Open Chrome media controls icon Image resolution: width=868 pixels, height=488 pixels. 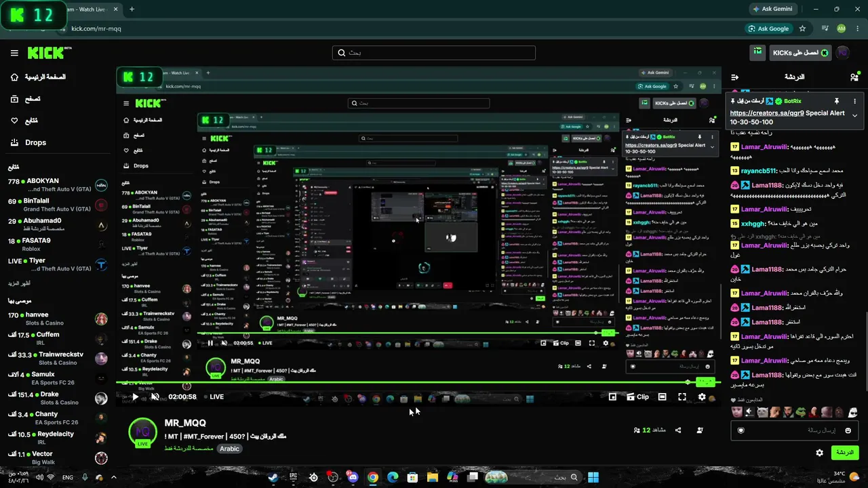[x=825, y=28]
